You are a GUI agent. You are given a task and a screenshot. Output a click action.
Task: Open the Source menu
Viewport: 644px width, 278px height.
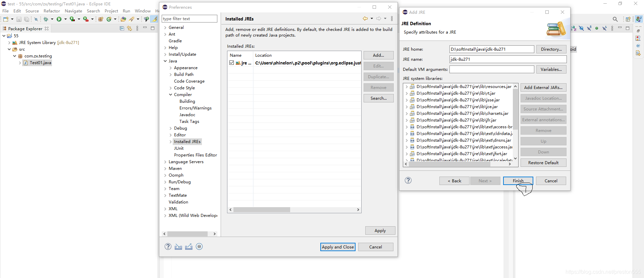(32, 11)
